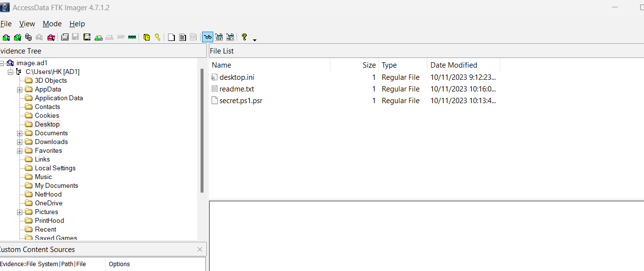This screenshot has width=644, height=271.
Task: Open the View menu
Action: pyautogui.click(x=27, y=24)
